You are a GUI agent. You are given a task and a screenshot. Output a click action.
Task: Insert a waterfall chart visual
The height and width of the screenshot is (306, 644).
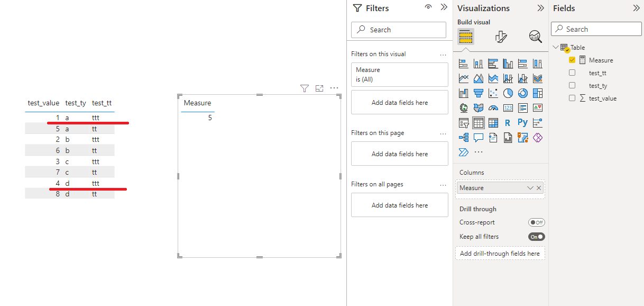[464, 93]
